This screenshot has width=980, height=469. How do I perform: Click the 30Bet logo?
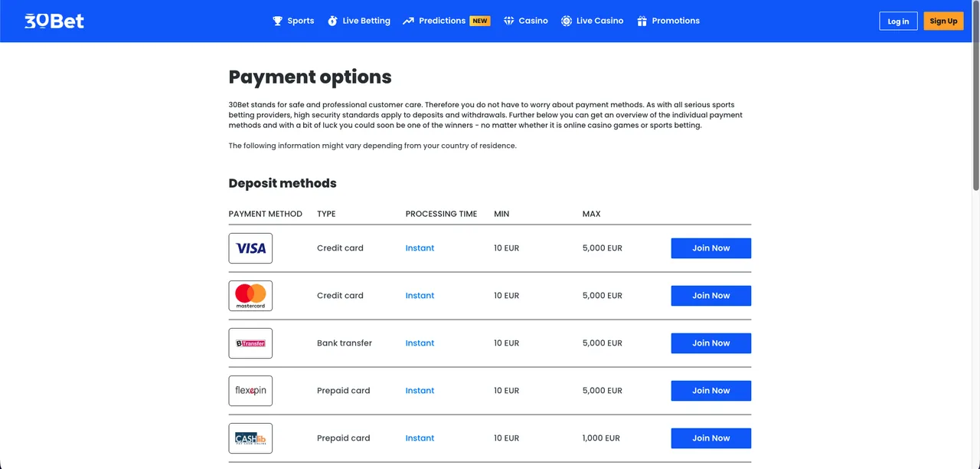click(54, 21)
